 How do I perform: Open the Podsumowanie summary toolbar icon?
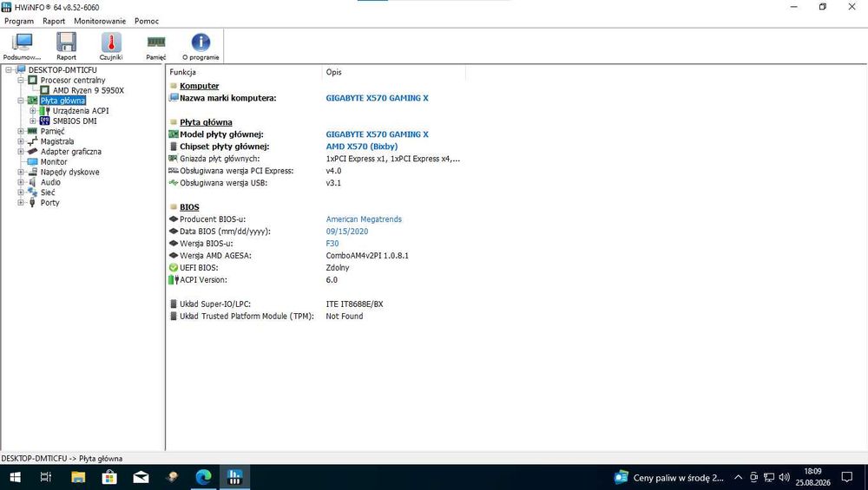coord(23,42)
